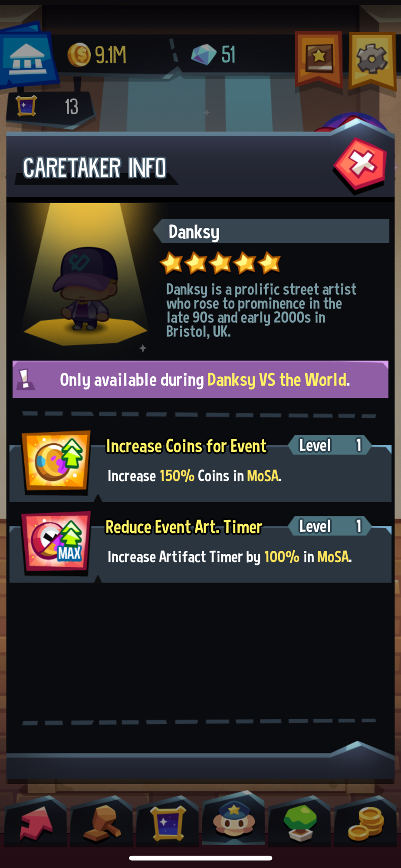
Task: Tap Danksy character portrait in spotlight
Action: 85,290
